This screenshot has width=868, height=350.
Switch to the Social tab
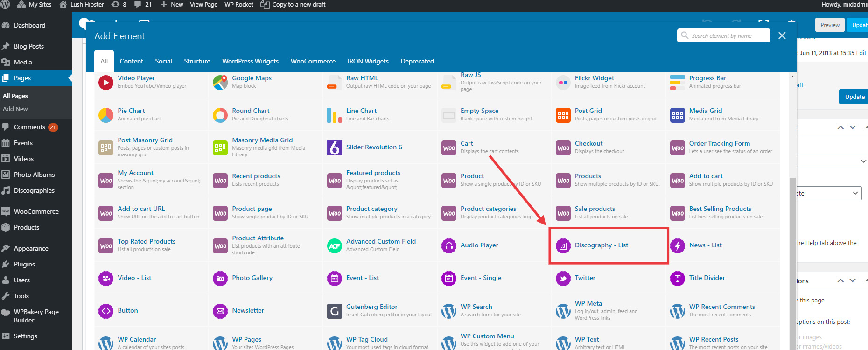[163, 61]
